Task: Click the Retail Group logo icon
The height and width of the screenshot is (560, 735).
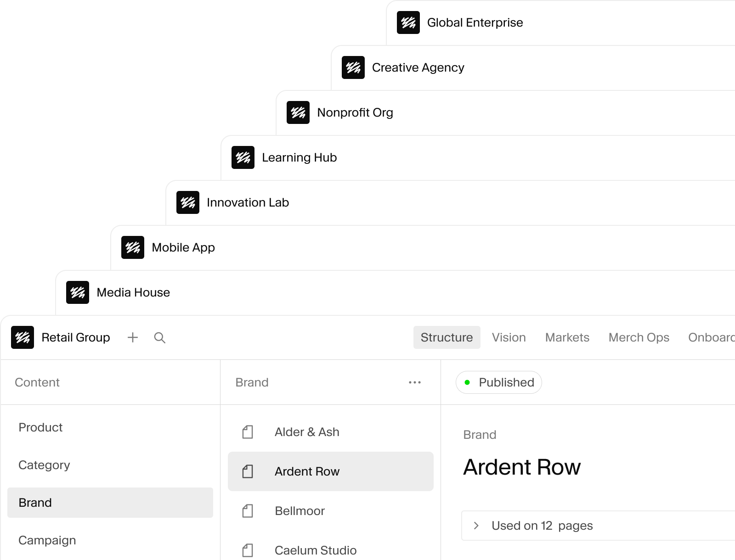Action: (x=23, y=337)
